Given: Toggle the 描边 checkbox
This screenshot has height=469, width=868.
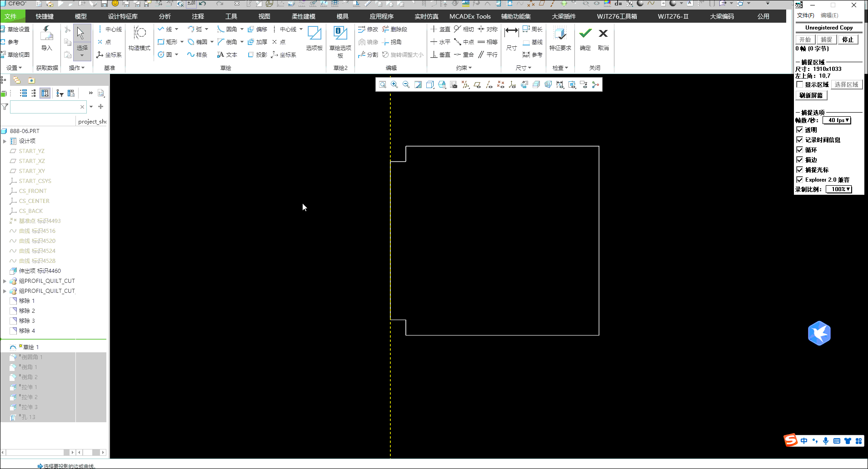Looking at the screenshot, I should click(800, 160).
